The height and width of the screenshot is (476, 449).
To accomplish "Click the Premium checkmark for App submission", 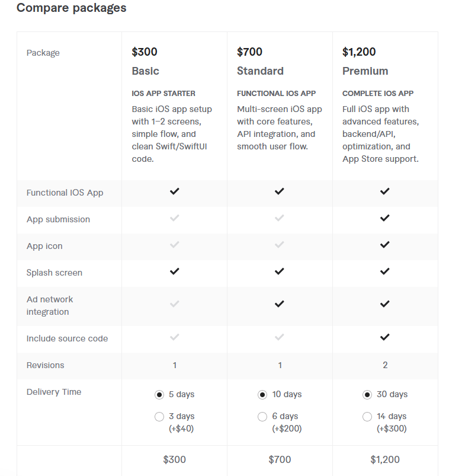I will tap(384, 218).
